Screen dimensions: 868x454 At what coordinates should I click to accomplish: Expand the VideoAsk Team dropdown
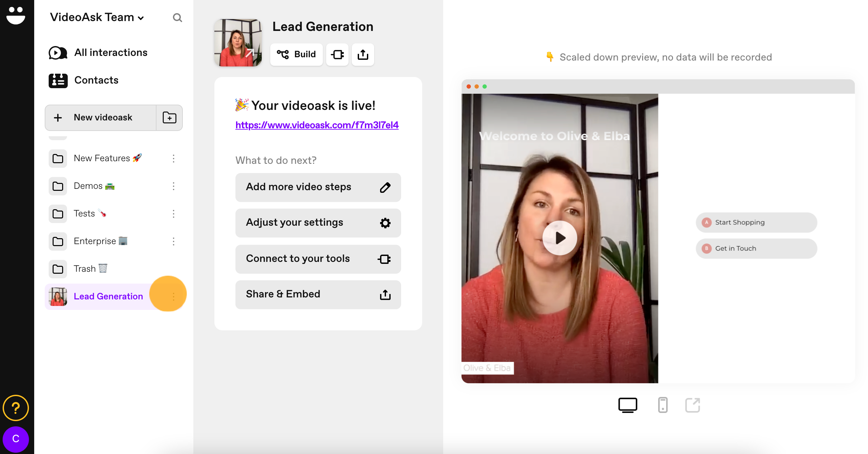pos(97,17)
